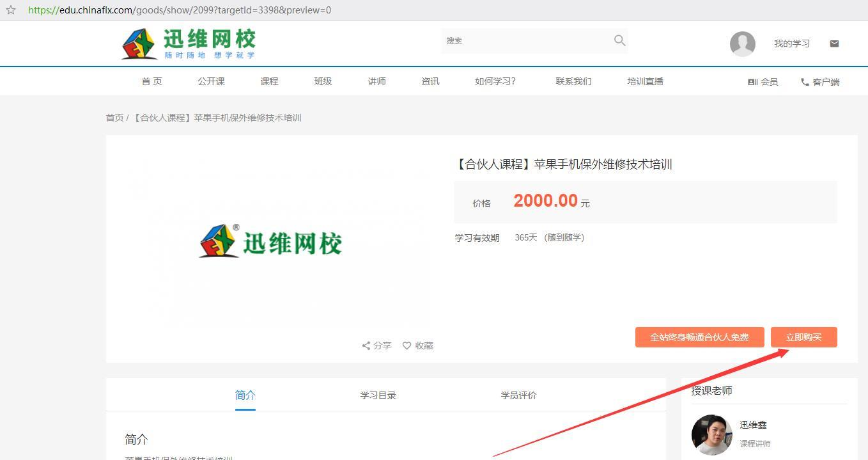The height and width of the screenshot is (460, 868).
Task: Open 培训直播 in the navigation menu
Action: pyautogui.click(x=645, y=81)
